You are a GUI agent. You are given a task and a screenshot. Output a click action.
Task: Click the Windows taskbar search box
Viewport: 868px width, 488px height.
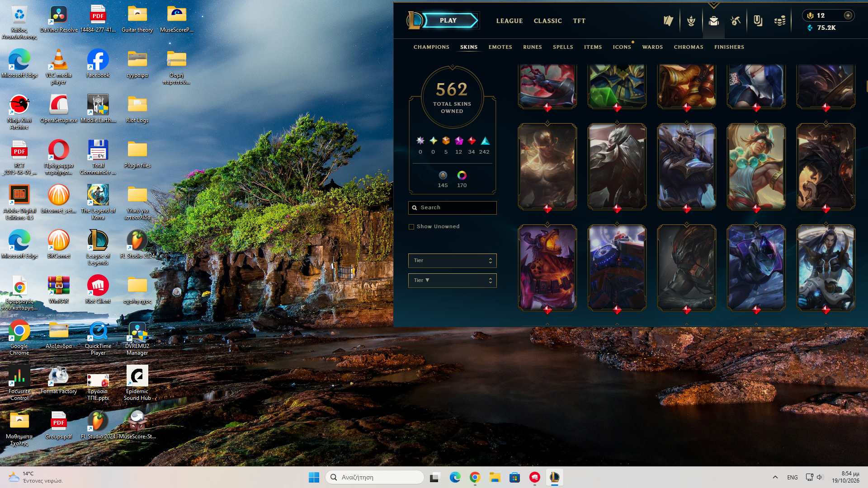[375, 477]
